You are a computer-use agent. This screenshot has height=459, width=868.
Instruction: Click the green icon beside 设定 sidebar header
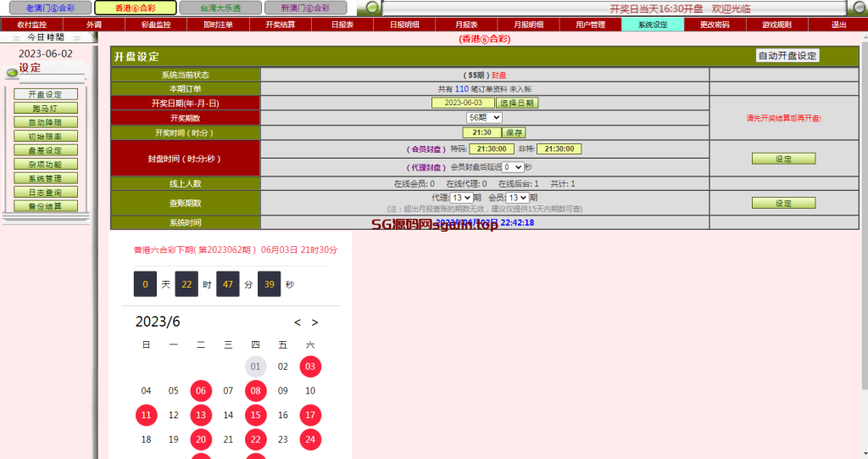tap(11, 72)
